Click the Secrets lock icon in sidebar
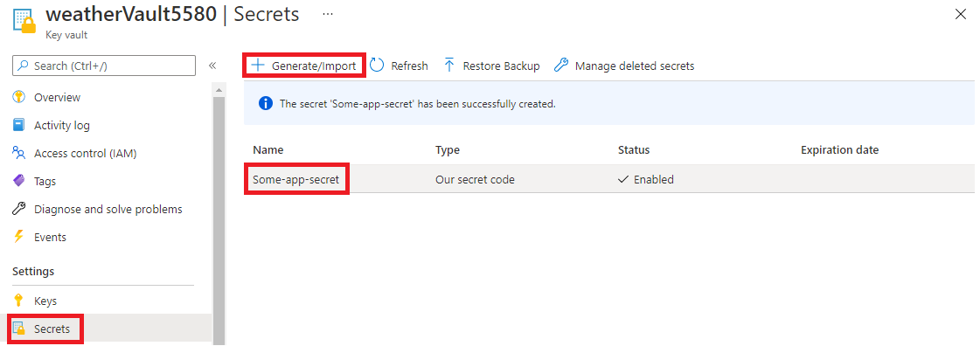This screenshot has height=346, width=980. coord(18,328)
